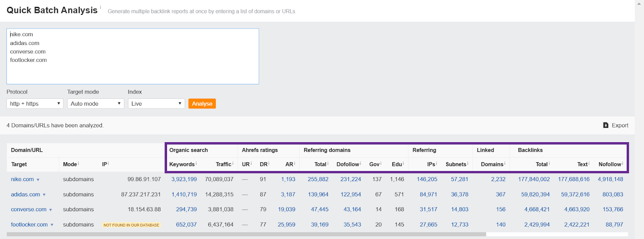Click the orange Analyse button
The image size is (644, 239).
tap(202, 104)
